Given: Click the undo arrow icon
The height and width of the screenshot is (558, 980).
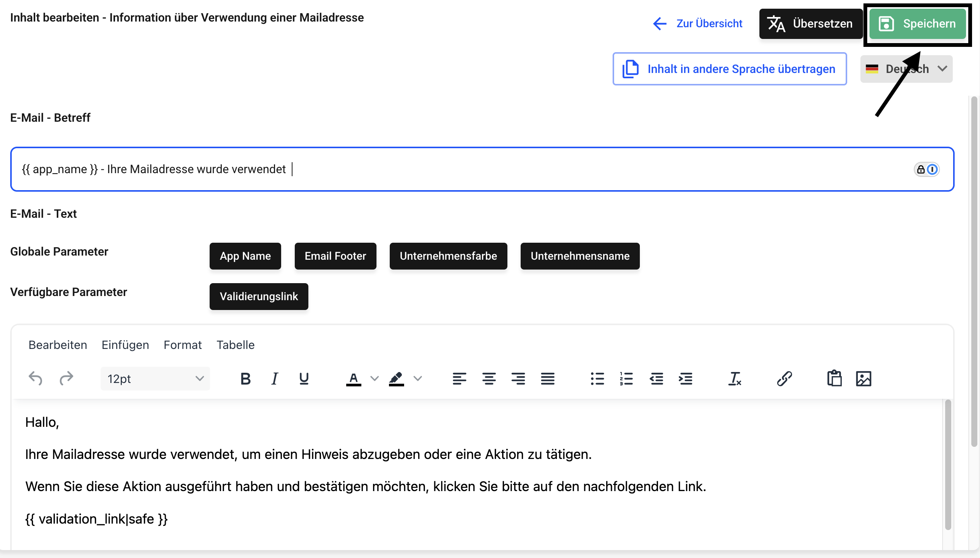Looking at the screenshot, I should coord(35,379).
